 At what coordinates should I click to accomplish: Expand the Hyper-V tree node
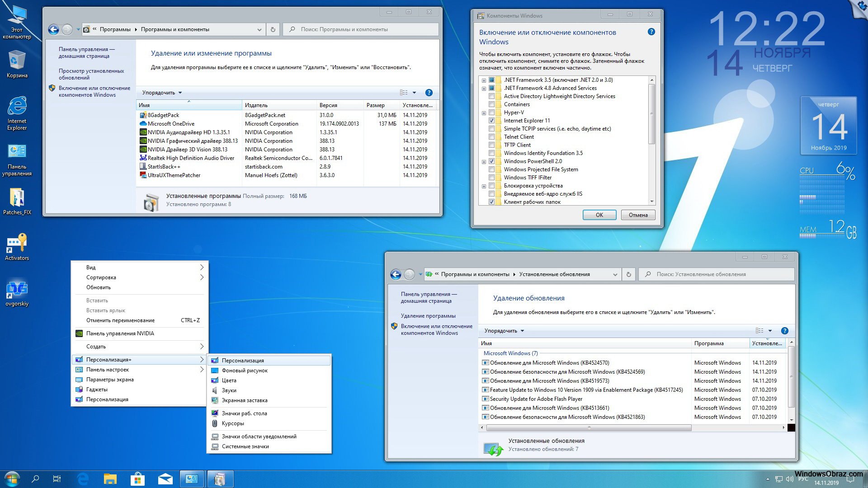(484, 113)
